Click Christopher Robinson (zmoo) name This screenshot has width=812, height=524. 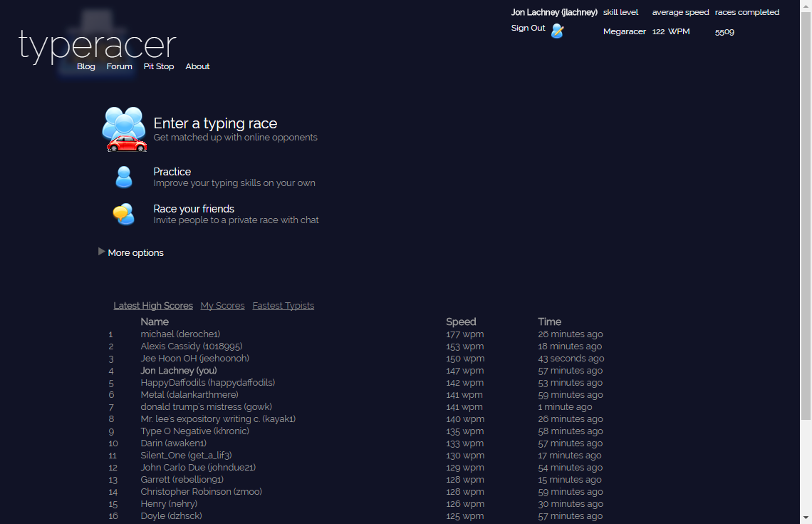click(x=201, y=492)
